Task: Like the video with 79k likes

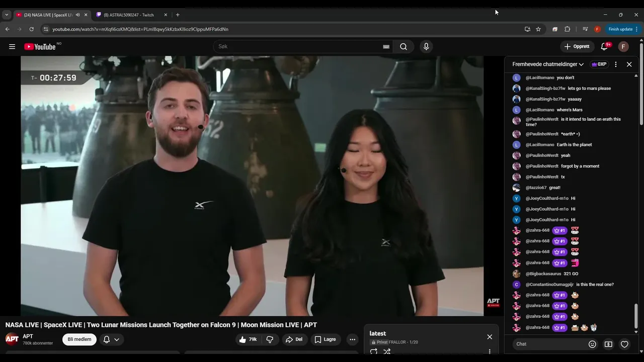Action: tap(248, 339)
